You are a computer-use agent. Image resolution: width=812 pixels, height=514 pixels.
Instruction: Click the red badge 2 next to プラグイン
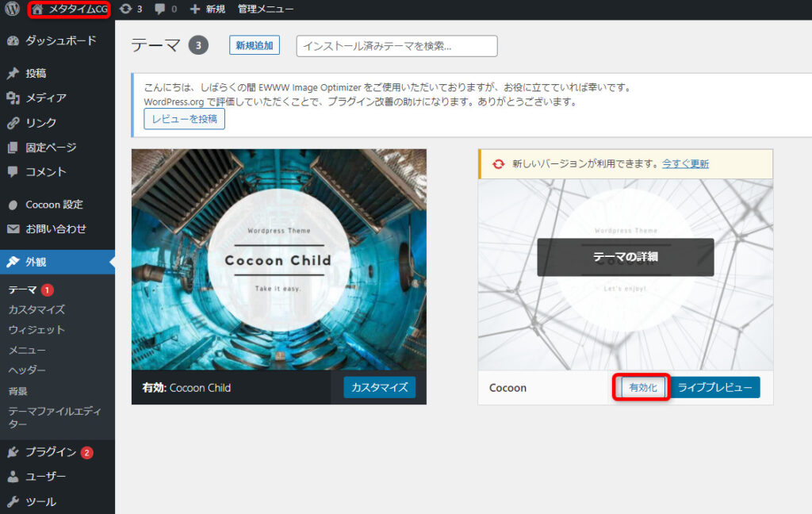(x=86, y=452)
